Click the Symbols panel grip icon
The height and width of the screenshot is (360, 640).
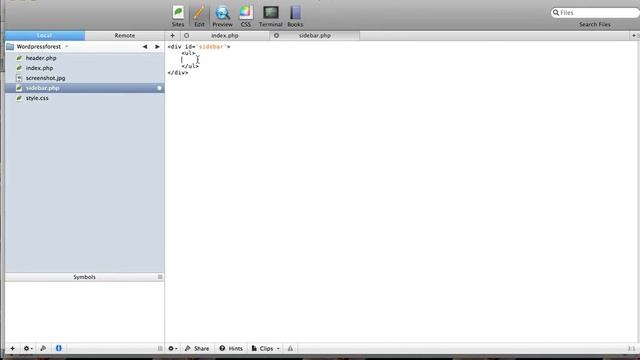point(160,277)
